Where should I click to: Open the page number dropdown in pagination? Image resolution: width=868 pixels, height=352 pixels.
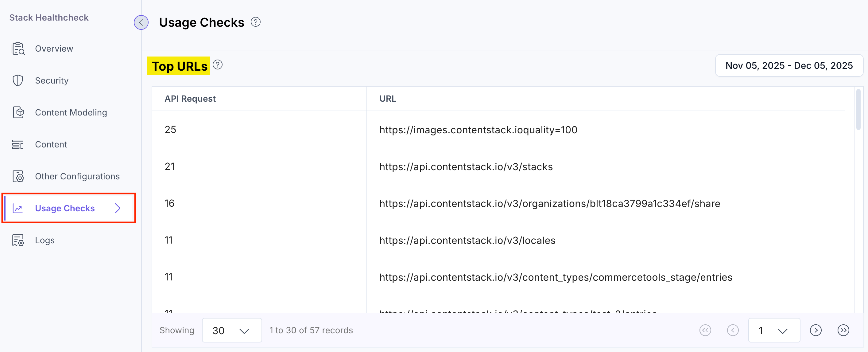pos(774,330)
